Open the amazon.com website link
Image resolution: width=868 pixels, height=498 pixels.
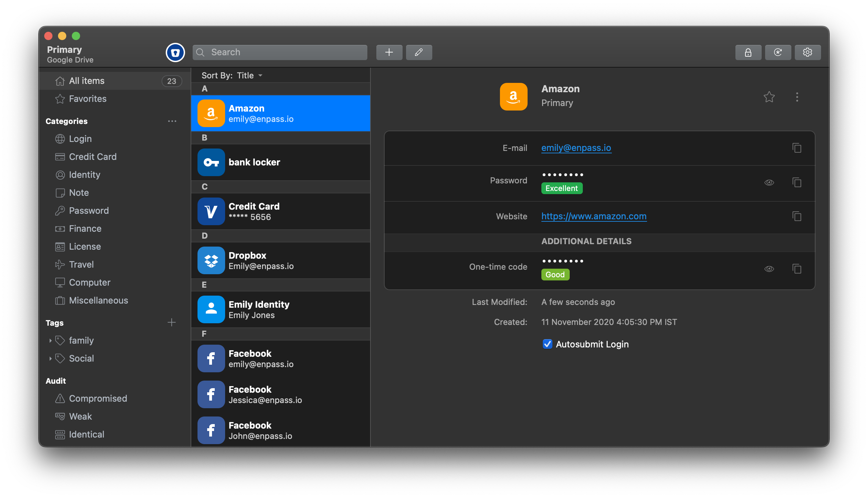594,217
